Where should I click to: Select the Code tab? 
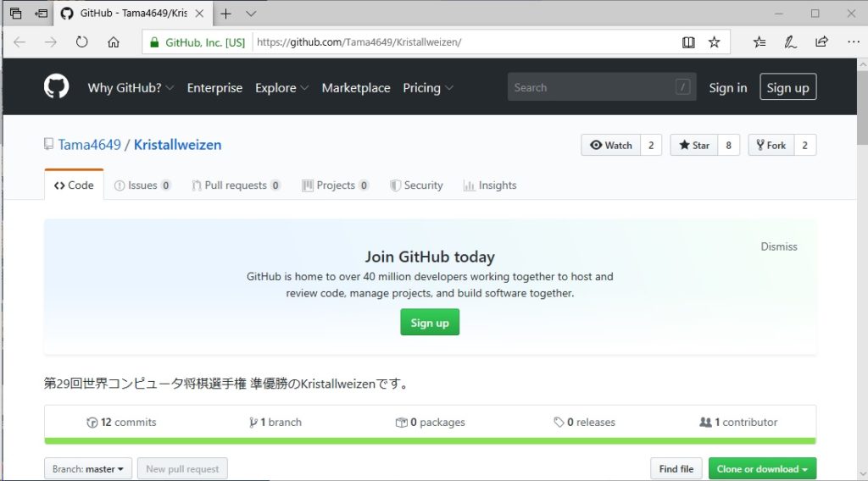74,185
